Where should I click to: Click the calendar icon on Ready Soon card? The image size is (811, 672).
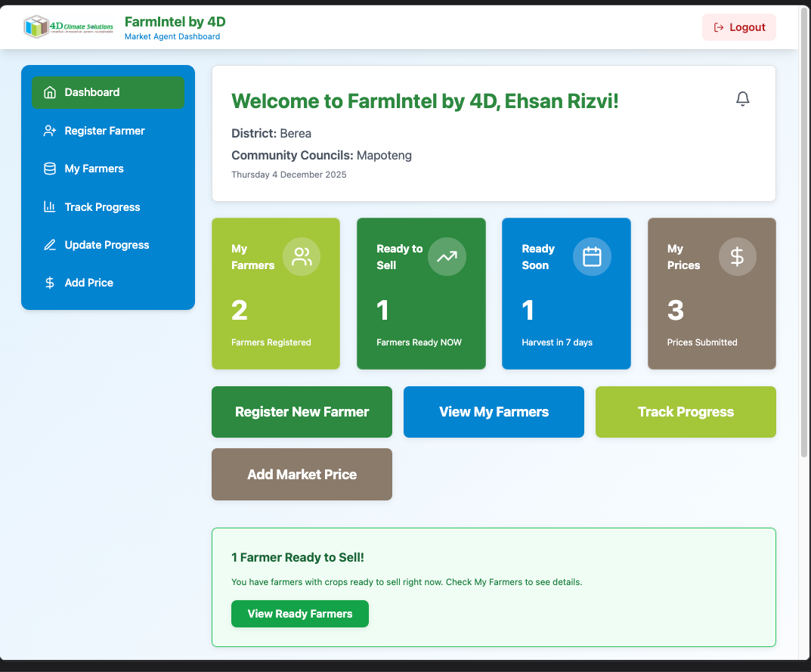pyautogui.click(x=592, y=256)
